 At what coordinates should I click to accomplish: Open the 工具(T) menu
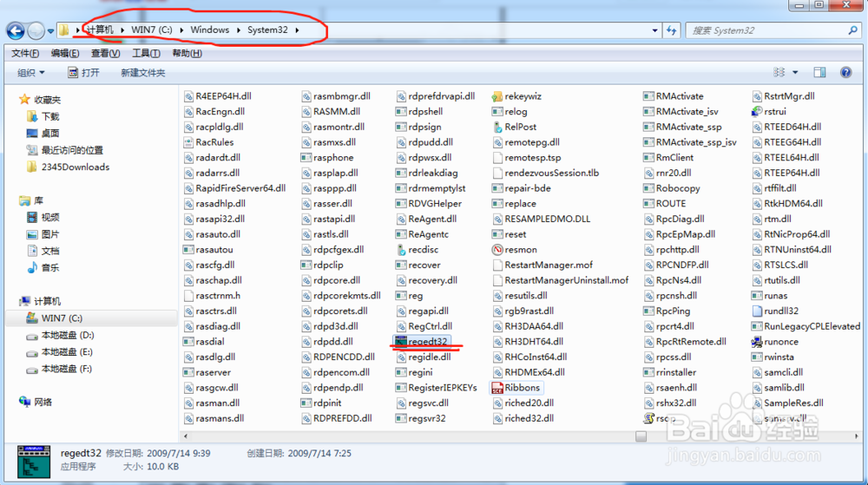click(146, 53)
